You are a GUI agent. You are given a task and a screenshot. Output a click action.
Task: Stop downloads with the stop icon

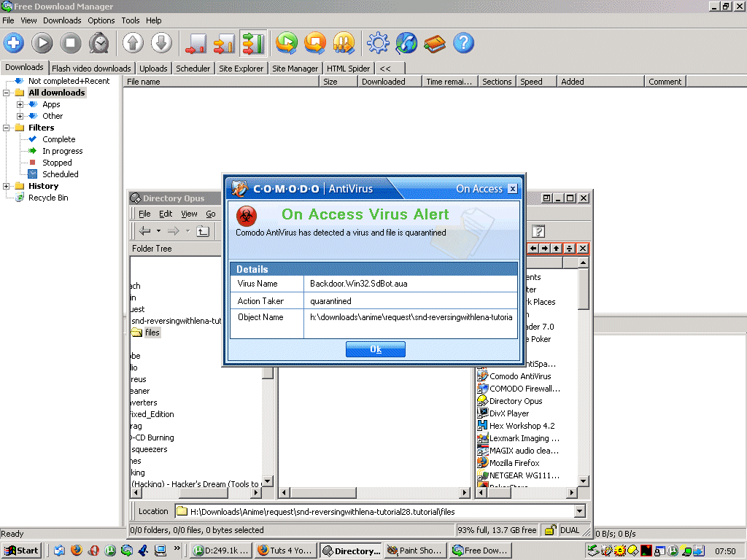pyautogui.click(x=71, y=43)
